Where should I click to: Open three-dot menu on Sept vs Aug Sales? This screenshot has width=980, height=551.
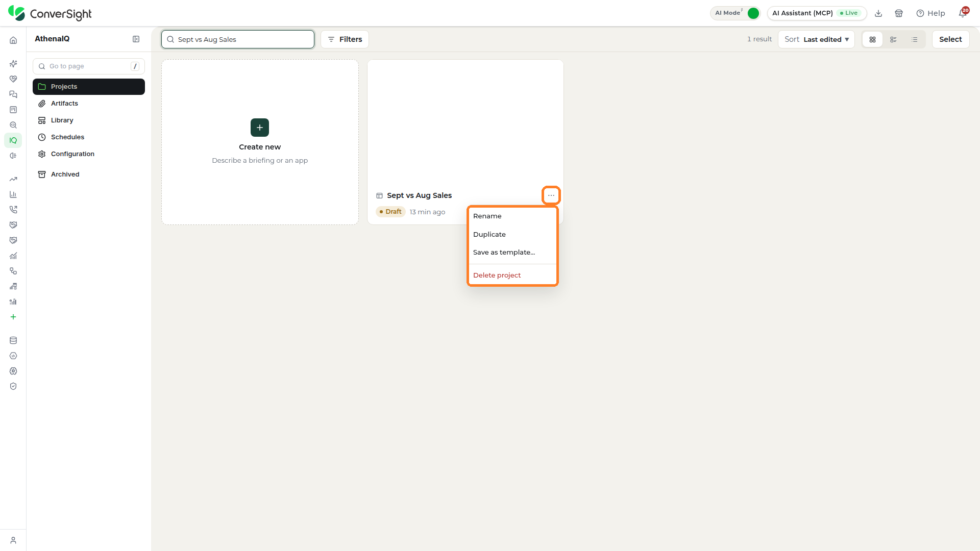point(551,195)
